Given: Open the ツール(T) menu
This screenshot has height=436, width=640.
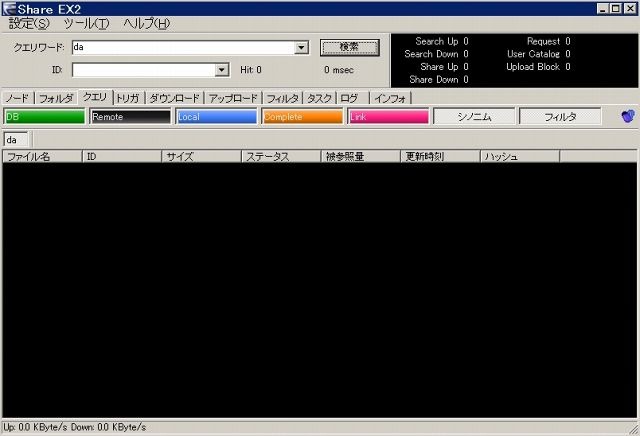Looking at the screenshot, I should click(87, 24).
